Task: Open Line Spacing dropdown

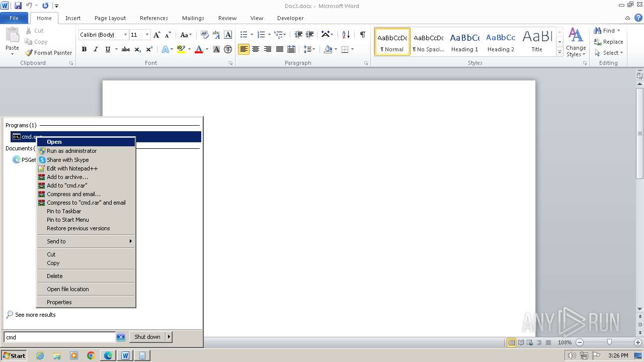Action: click(309, 49)
